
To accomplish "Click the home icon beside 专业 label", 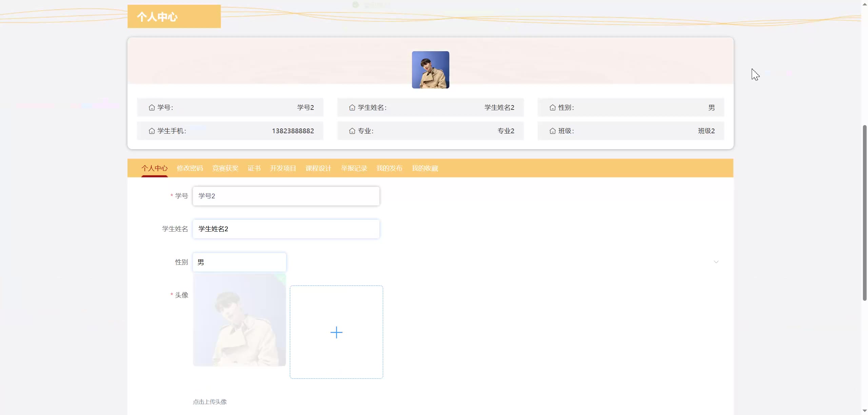I will click(x=352, y=131).
